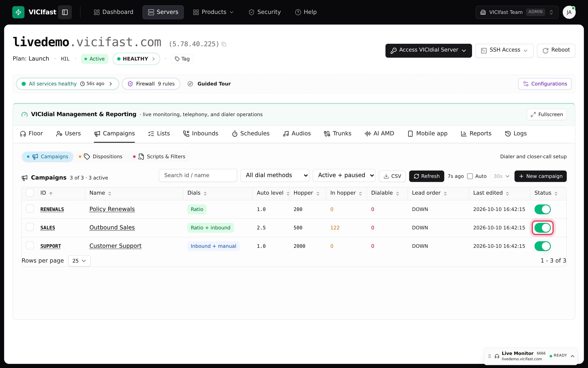The image size is (588, 368).
Task: Select all campaigns header checkbox
Action: click(30, 193)
